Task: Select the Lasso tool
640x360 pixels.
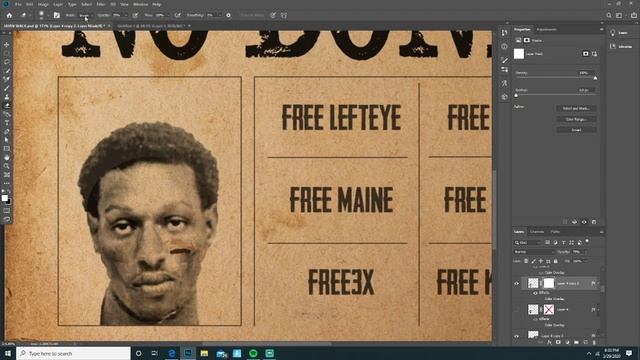Action: [7, 62]
